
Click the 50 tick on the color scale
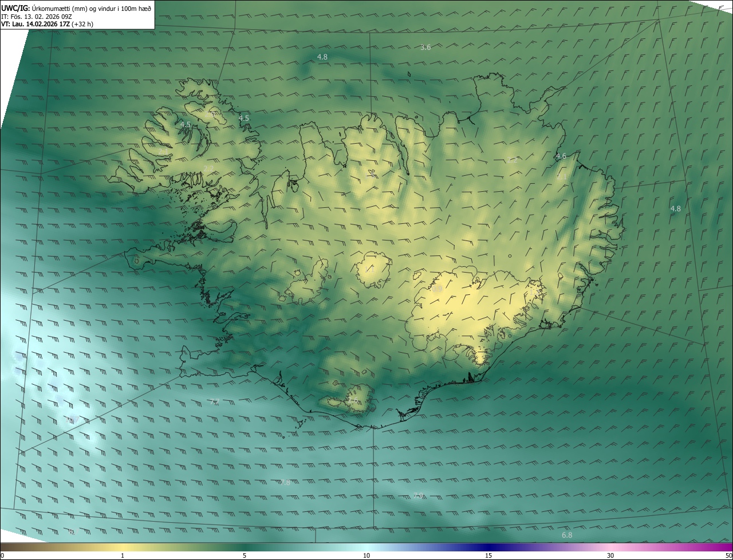click(x=729, y=555)
